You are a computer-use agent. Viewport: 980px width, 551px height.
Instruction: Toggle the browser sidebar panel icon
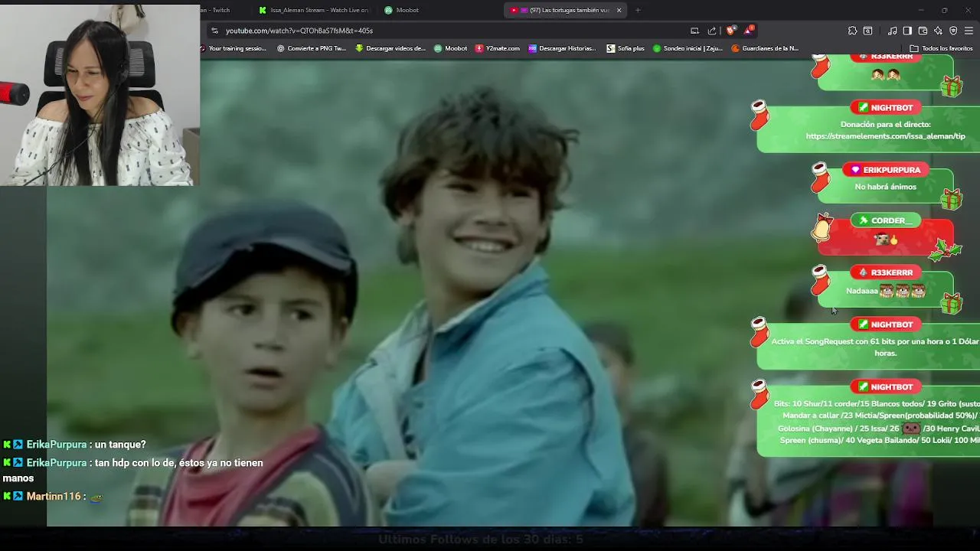907,31
